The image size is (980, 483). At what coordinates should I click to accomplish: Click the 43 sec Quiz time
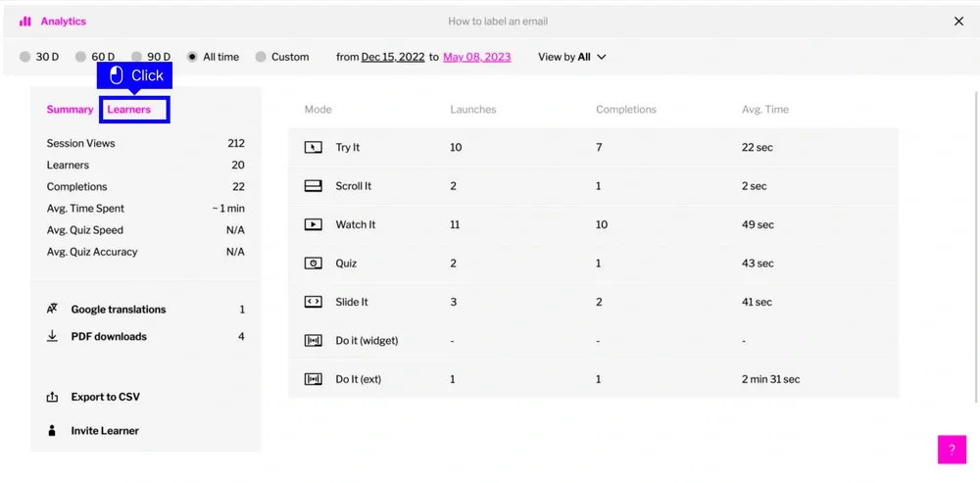758,264
